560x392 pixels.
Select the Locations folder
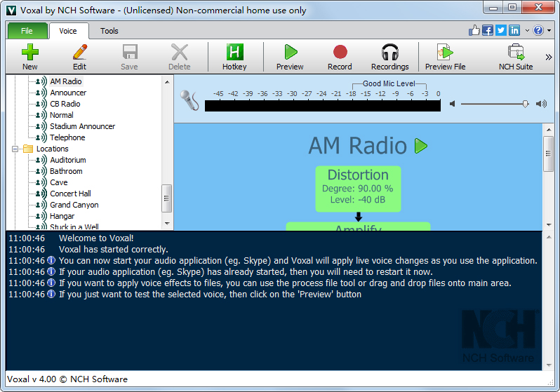(x=52, y=149)
